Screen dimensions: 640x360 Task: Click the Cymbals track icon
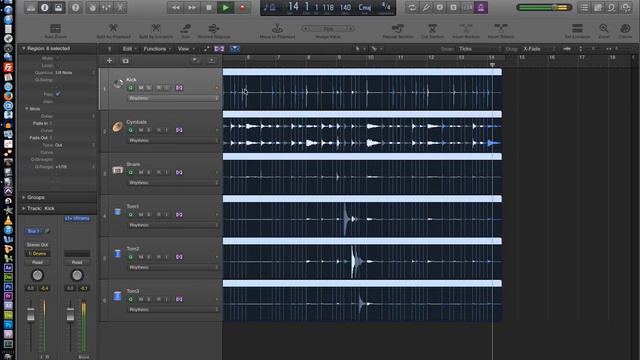[x=118, y=127]
